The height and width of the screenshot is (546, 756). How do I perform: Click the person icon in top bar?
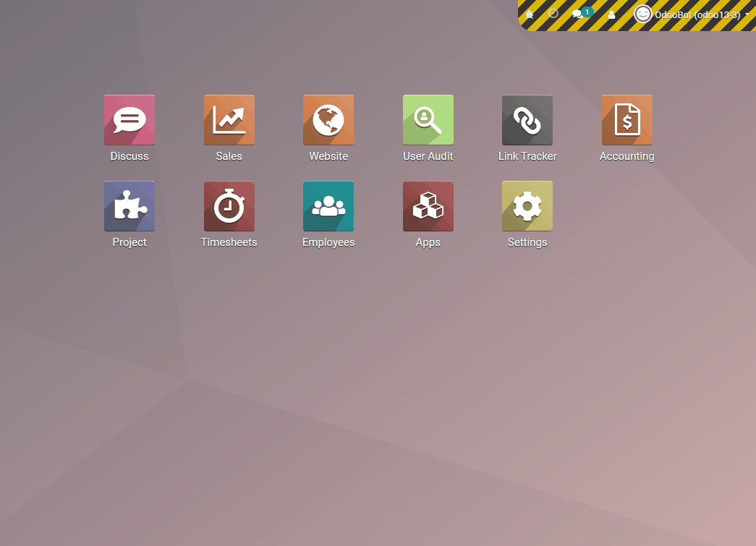pyautogui.click(x=611, y=14)
